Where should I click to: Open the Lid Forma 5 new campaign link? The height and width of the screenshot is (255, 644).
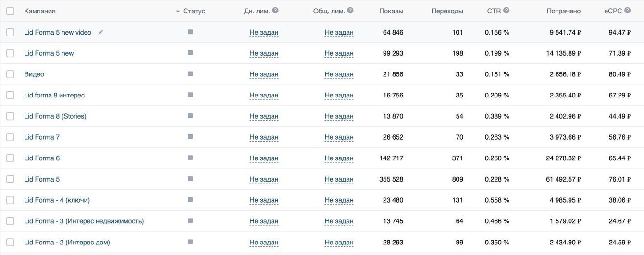49,53
